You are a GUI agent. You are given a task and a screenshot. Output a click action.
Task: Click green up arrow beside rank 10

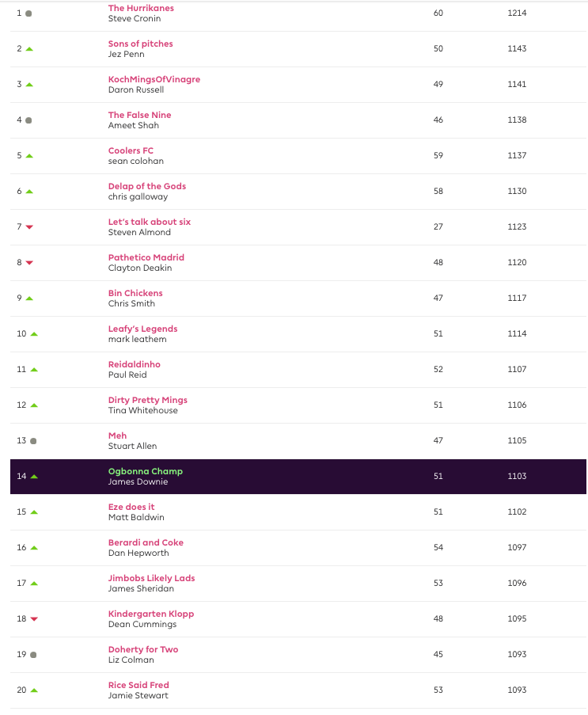click(x=34, y=334)
